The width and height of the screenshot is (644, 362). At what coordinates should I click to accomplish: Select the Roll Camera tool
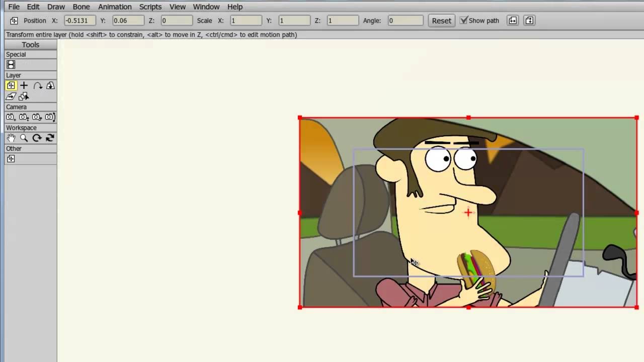[37, 117]
